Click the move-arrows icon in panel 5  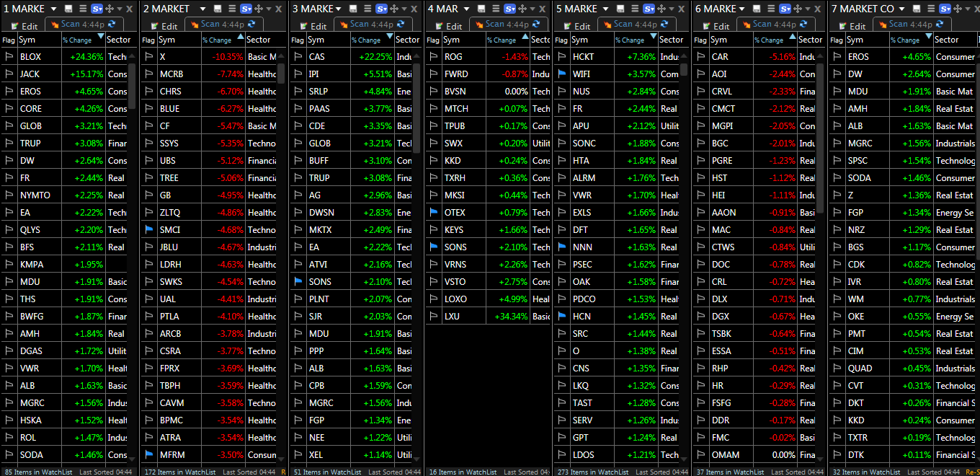tap(660, 9)
